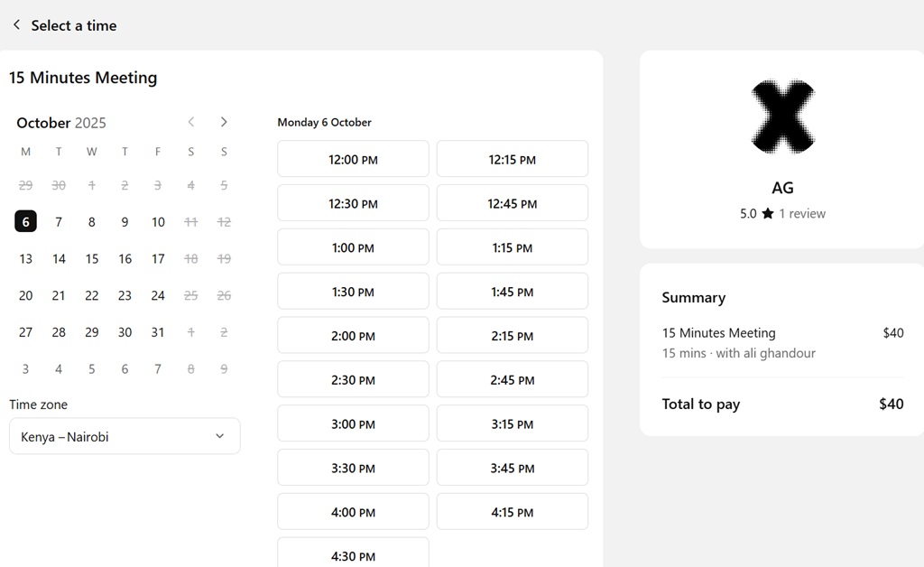Book the 12:00 PM time slot
924x567 pixels.
352,158
